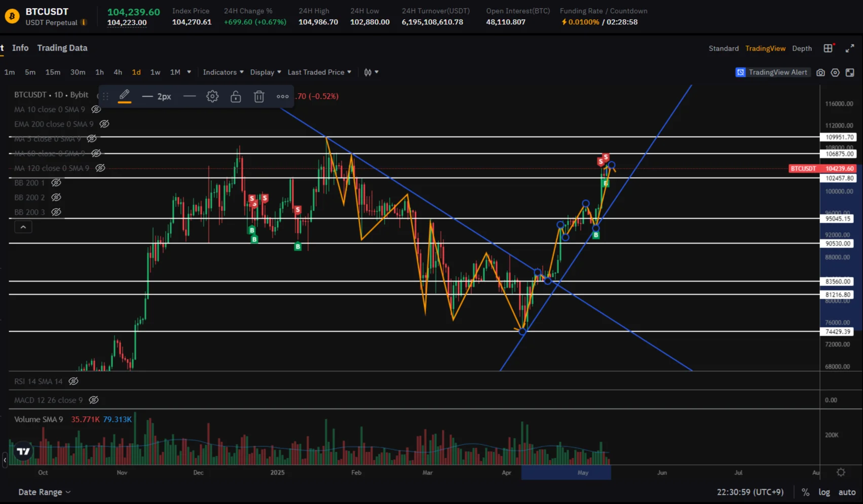Open the multi-chart grid layout icon

coord(828,48)
